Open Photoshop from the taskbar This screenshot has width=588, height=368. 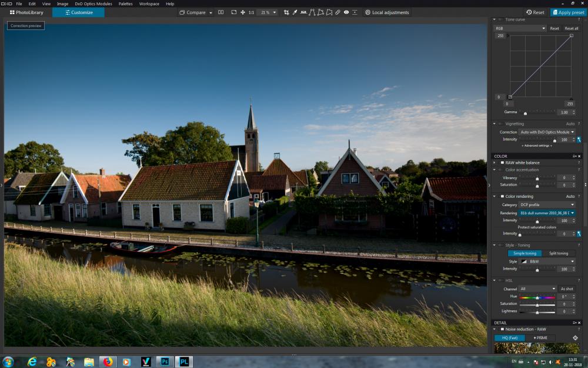165,362
